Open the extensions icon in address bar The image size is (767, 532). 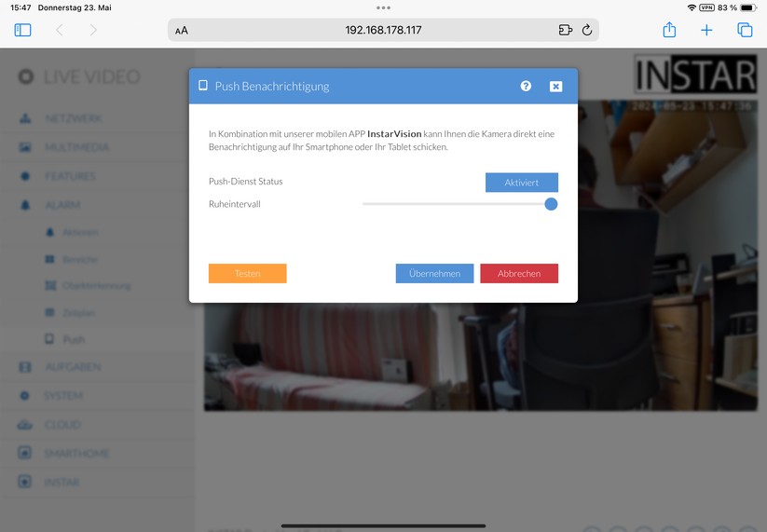point(565,31)
